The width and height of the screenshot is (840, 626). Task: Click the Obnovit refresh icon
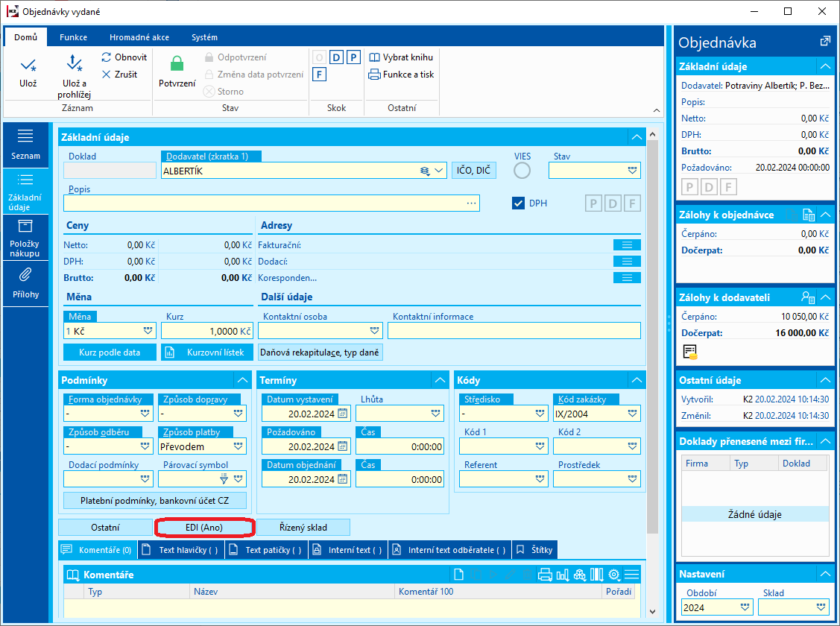(107, 57)
